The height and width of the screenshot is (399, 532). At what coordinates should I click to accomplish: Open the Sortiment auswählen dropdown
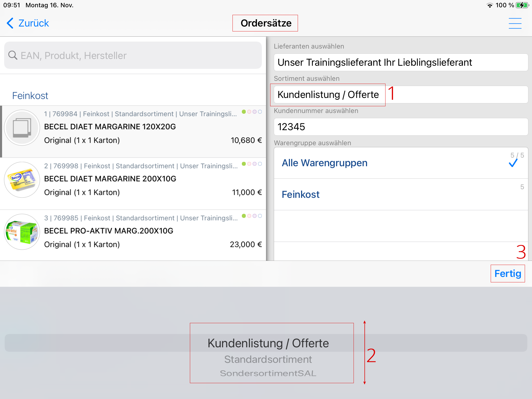pos(401,95)
